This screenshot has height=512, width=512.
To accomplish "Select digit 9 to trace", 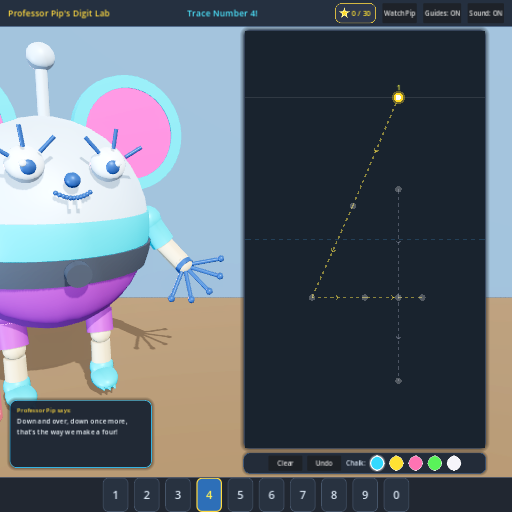I will click(x=365, y=495).
